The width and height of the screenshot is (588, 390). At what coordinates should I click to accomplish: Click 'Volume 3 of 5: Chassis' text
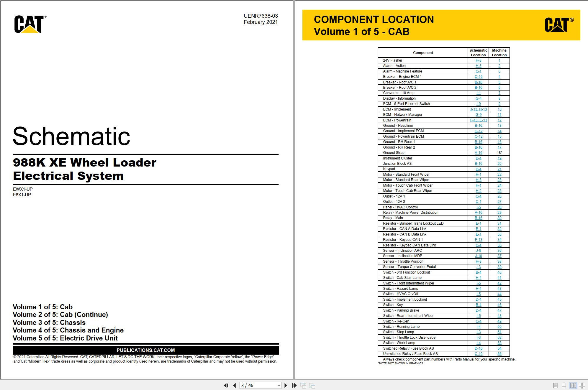coord(49,322)
